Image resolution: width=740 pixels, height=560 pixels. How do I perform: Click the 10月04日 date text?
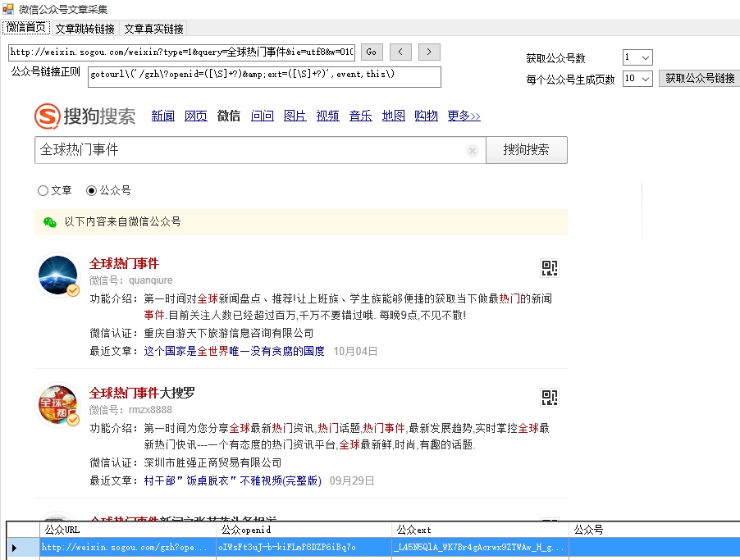(355, 351)
